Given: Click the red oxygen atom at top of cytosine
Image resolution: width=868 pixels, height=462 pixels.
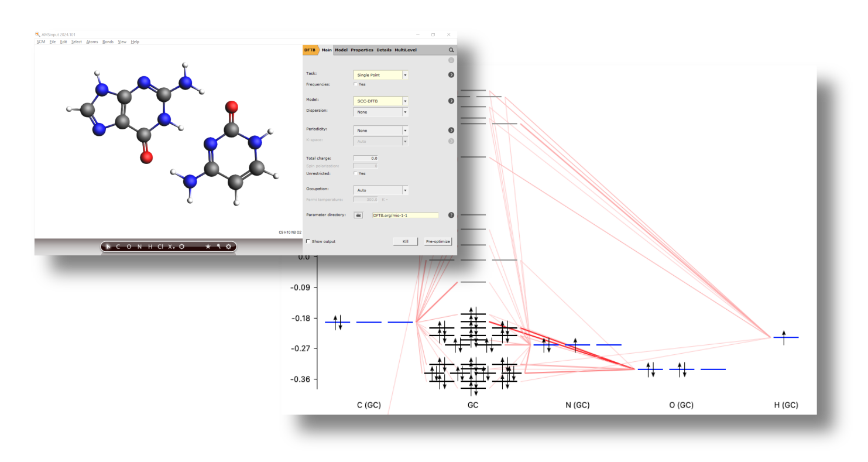Looking at the screenshot, I should click(231, 107).
